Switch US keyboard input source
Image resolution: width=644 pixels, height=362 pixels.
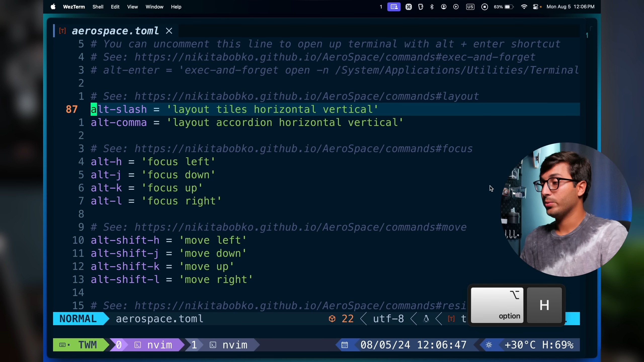pyautogui.click(x=470, y=7)
